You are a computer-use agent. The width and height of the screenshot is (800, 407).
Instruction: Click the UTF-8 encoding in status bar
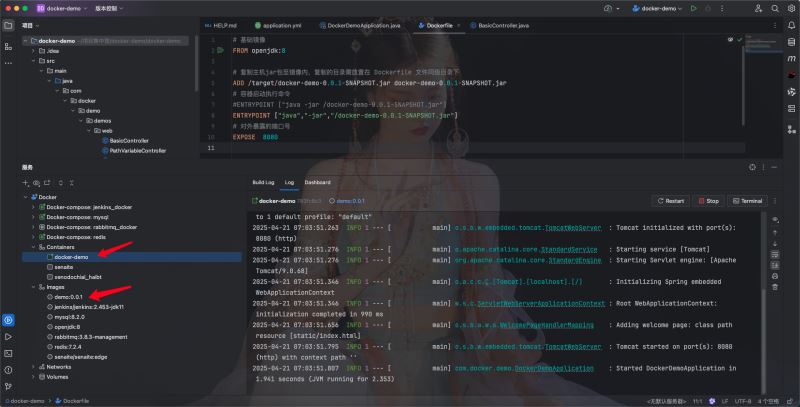(743, 401)
